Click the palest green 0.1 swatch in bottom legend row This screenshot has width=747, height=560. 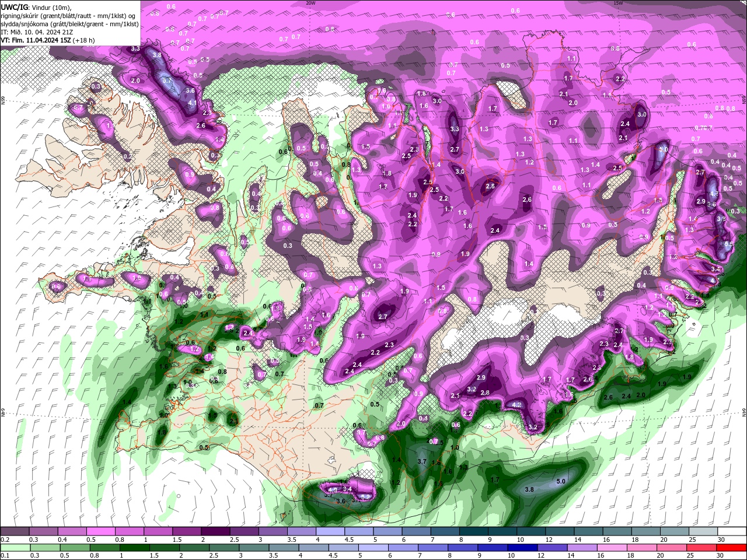click(x=15, y=548)
